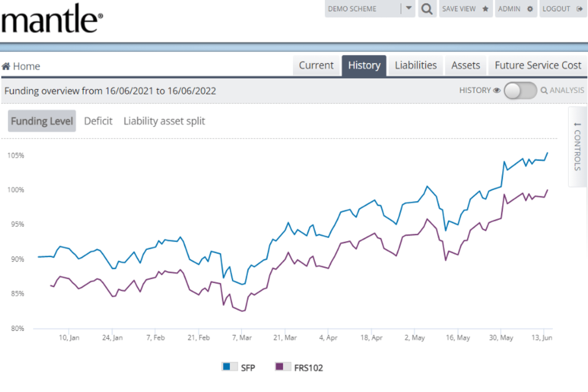Click the Home house icon
Image resolution: width=588 pixels, height=392 pixels.
coord(6,66)
